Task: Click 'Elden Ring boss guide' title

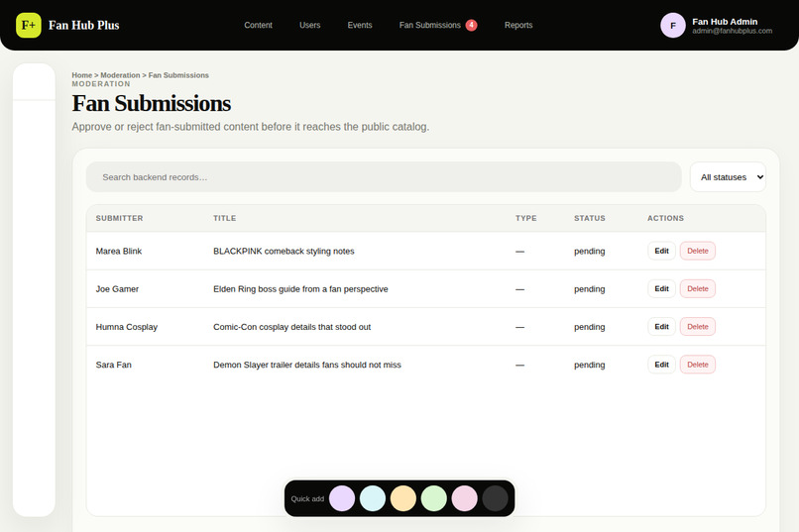Action: pos(300,289)
